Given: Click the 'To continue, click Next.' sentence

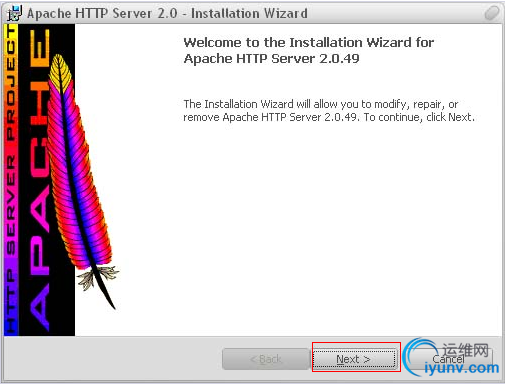Looking at the screenshot, I should (419, 117).
